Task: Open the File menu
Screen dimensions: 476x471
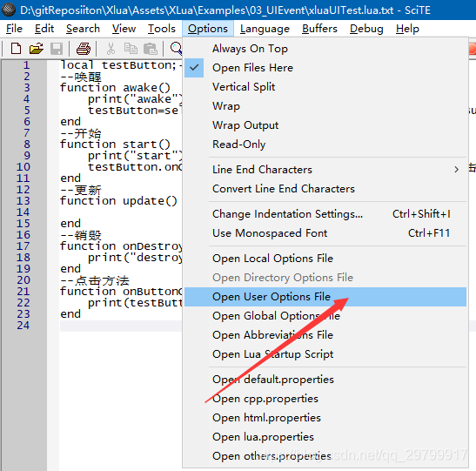Action: tap(14, 29)
